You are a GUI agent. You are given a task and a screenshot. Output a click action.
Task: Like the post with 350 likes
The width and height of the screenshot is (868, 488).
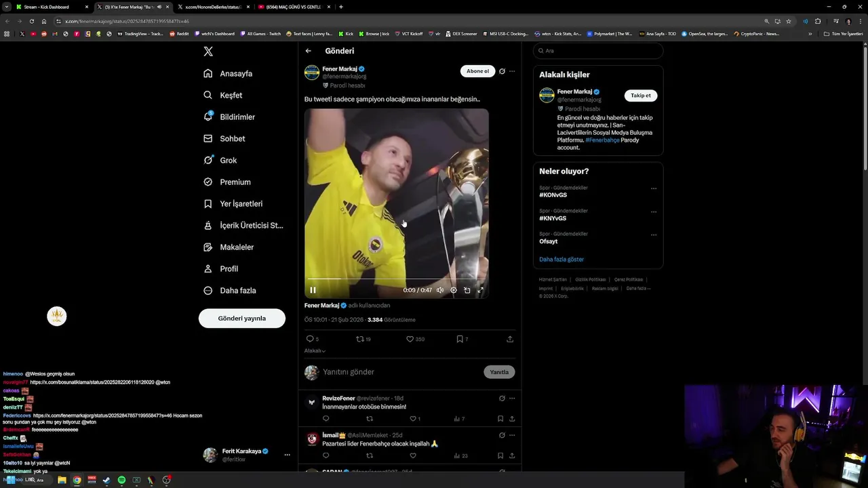point(415,339)
